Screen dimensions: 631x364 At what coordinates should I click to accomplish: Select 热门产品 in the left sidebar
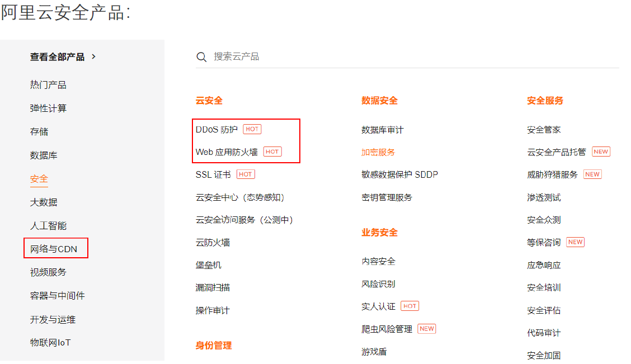[48, 85]
